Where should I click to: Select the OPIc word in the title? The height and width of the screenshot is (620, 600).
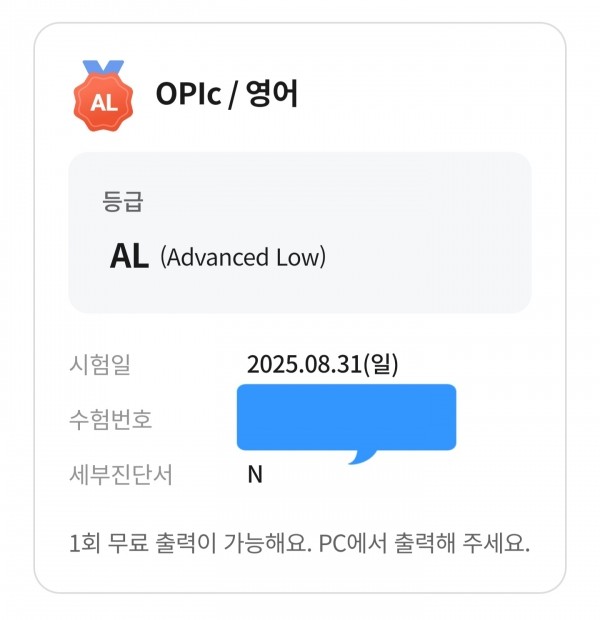[x=188, y=94]
